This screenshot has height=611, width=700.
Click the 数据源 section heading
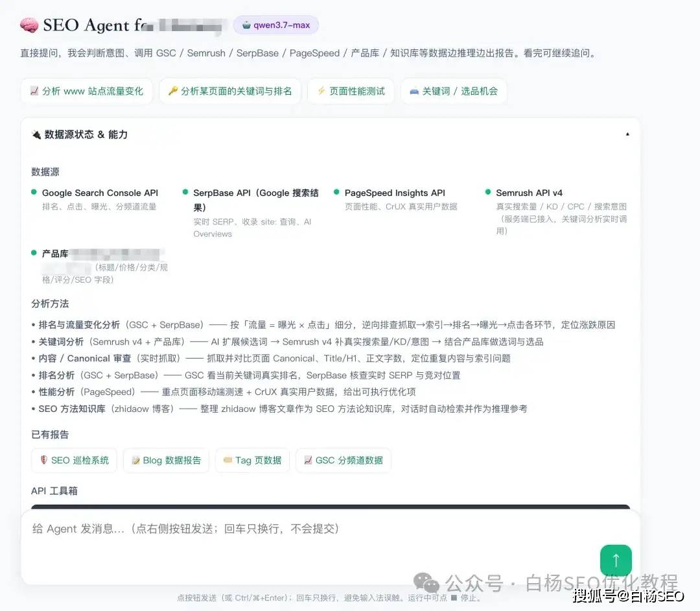click(x=45, y=172)
